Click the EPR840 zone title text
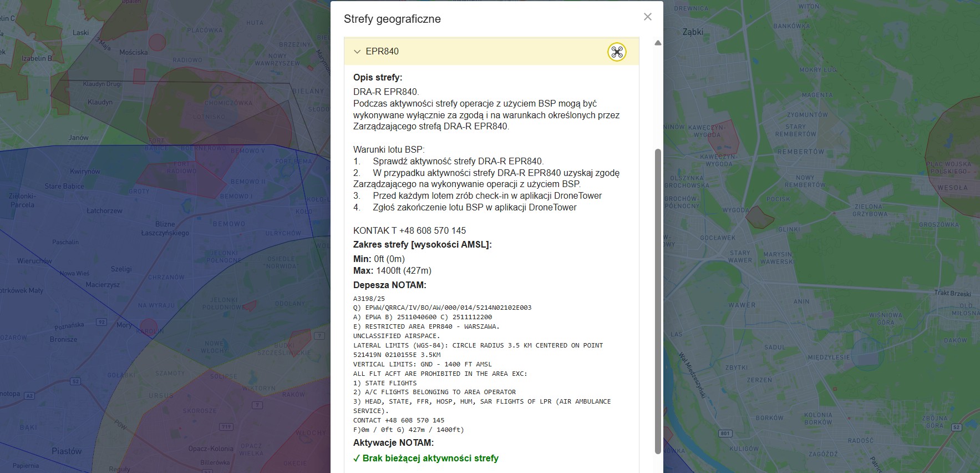The image size is (980, 473). pos(382,52)
